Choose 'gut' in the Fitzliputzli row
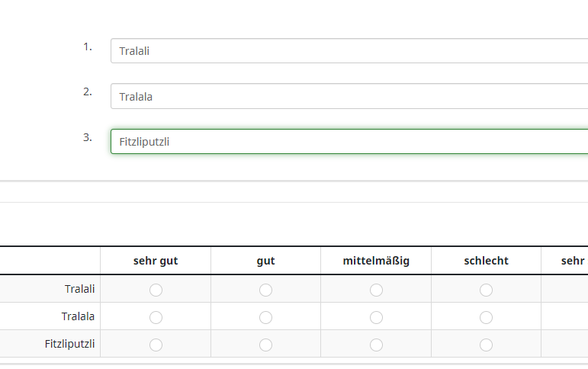 pos(265,345)
